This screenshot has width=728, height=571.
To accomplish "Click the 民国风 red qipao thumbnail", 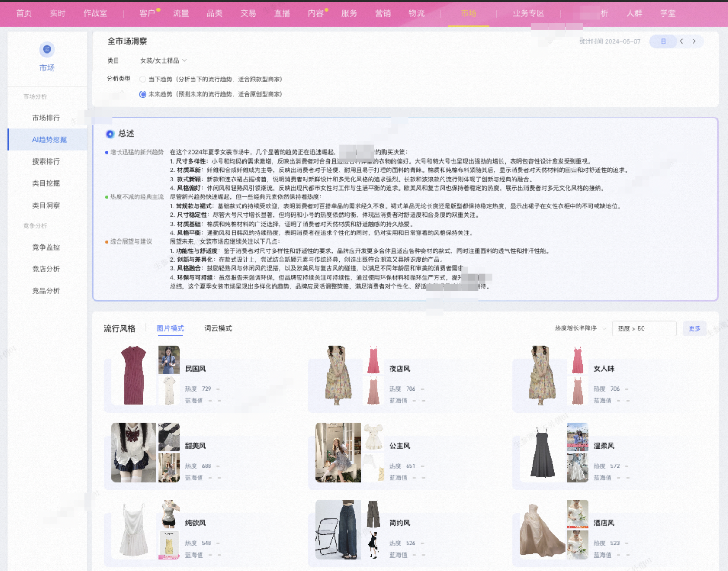I will (x=134, y=375).
